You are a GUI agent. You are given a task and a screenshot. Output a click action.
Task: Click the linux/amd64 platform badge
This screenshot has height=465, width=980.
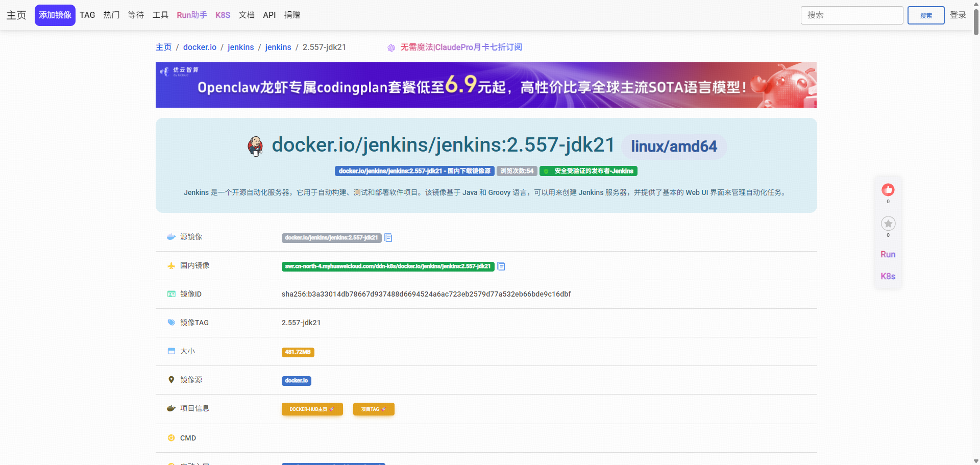point(674,146)
